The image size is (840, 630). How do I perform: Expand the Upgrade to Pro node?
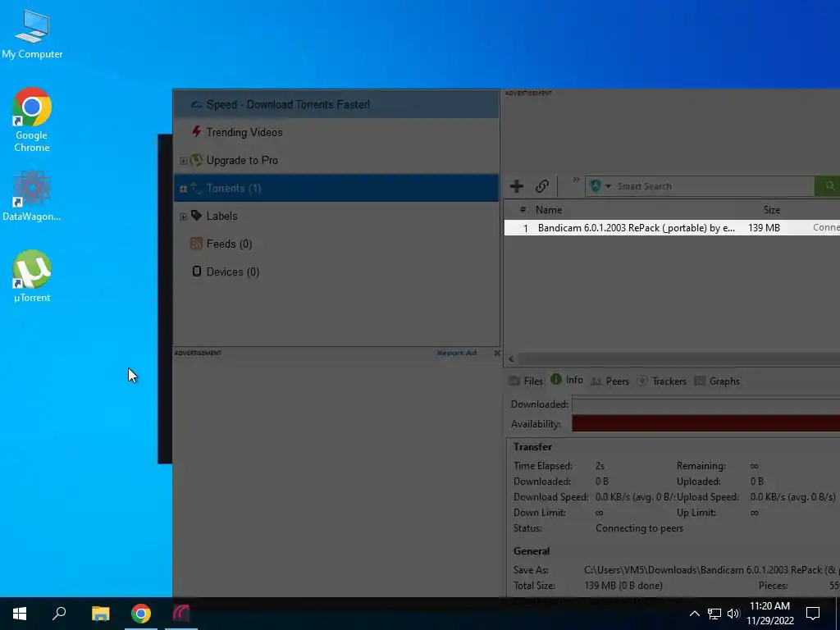tap(183, 161)
